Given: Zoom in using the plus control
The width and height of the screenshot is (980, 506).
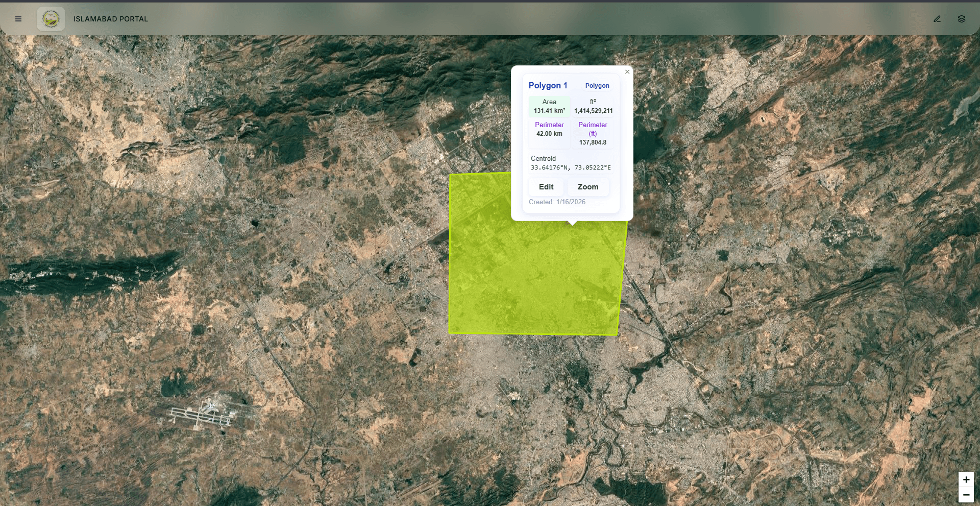Looking at the screenshot, I should (966, 479).
